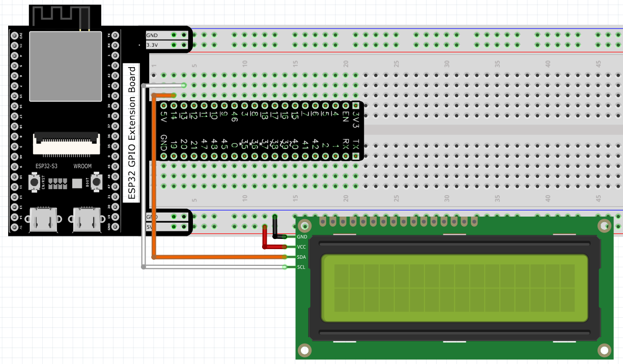Image resolution: width=623 pixels, height=364 pixels.
Task: Click the 3.3V rail label on extension board
Action: (152, 45)
